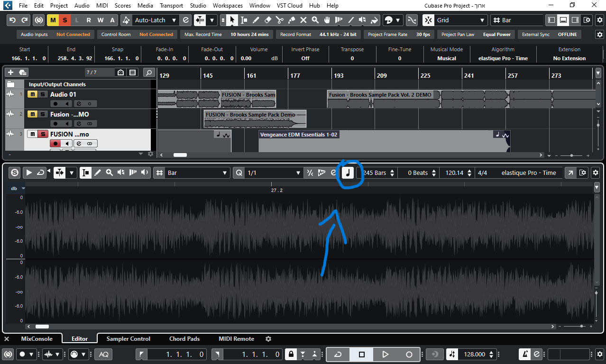Click the Solo Editor S icon in the editor

15,173
